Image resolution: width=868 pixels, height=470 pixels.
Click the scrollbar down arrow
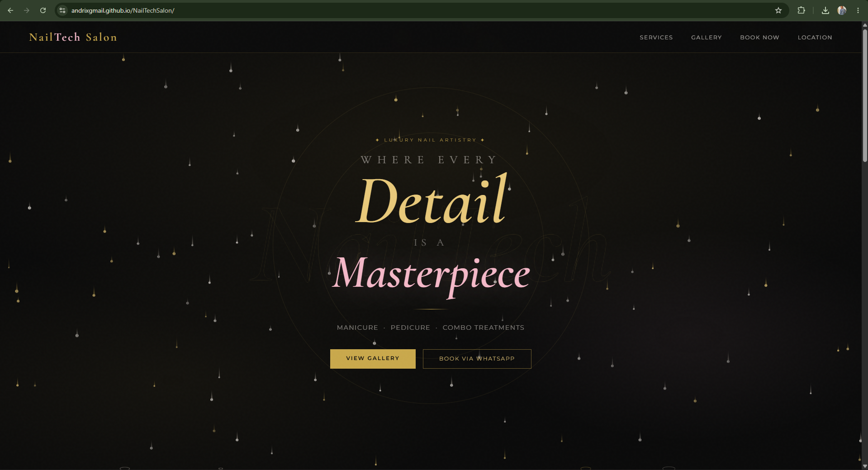pos(865,466)
